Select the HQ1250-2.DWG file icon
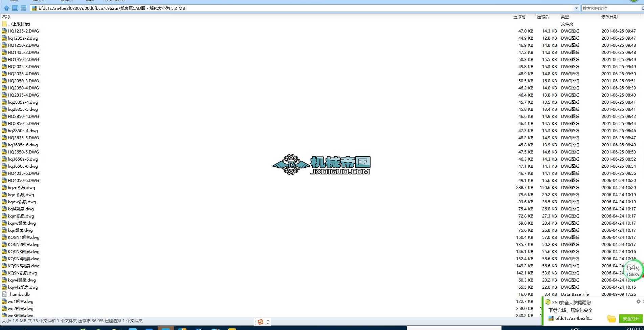Viewport: 644px width, 330px height. tap(4, 45)
